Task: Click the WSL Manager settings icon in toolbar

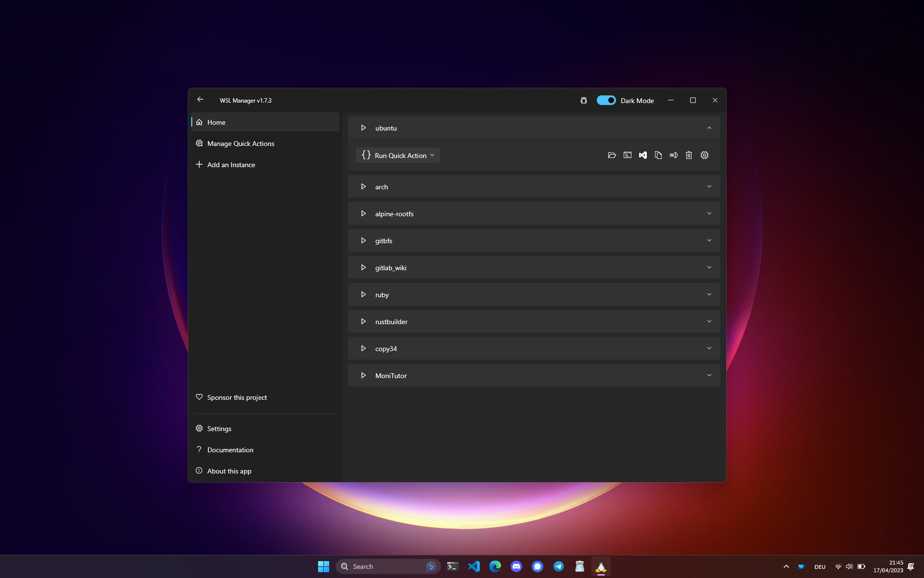Action: point(704,155)
